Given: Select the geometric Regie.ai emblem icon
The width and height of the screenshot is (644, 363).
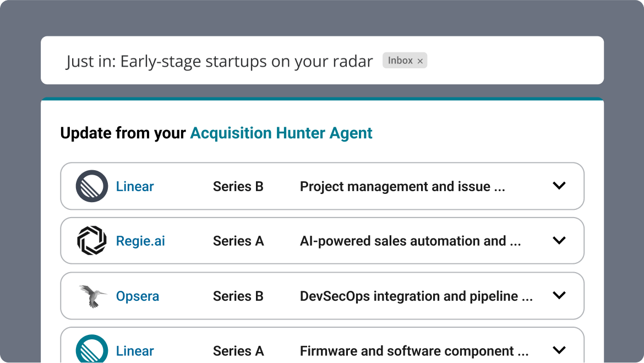Looking at the screenshot, I should [91, 241].
